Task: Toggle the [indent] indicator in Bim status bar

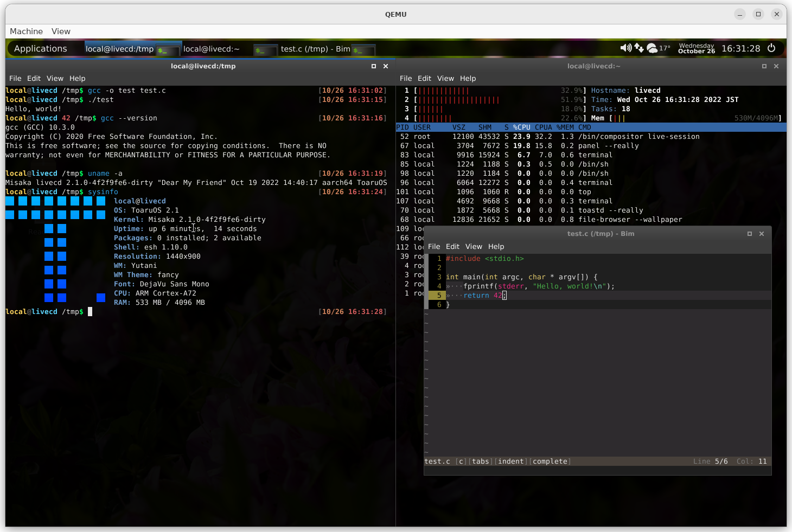Action: coord(510,462)
